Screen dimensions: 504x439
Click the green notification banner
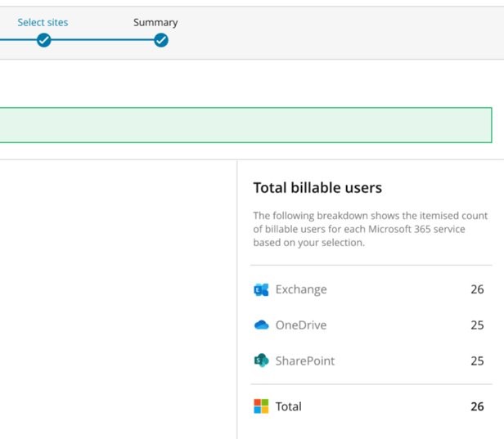pos(245,125)
